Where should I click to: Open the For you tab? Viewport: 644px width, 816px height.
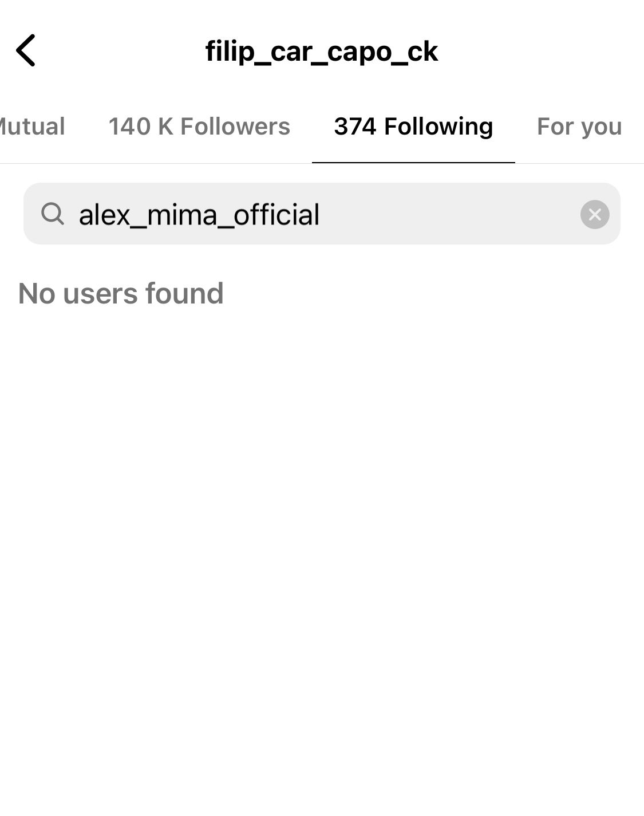pyautogui.click(x=579, y=127)
